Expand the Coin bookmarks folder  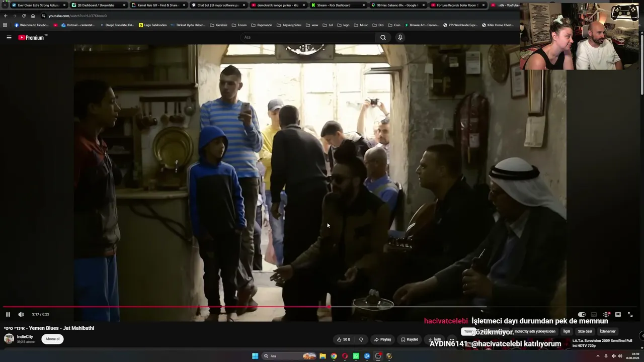(394, 25)
